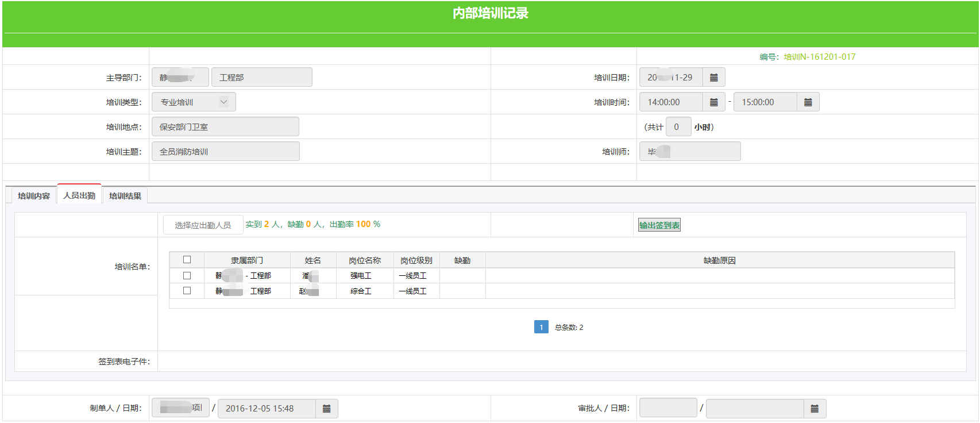This screenshot has width=980, height=423.
Task: Sort by 岗位名称 column header
Action: [x=365, y=260]
